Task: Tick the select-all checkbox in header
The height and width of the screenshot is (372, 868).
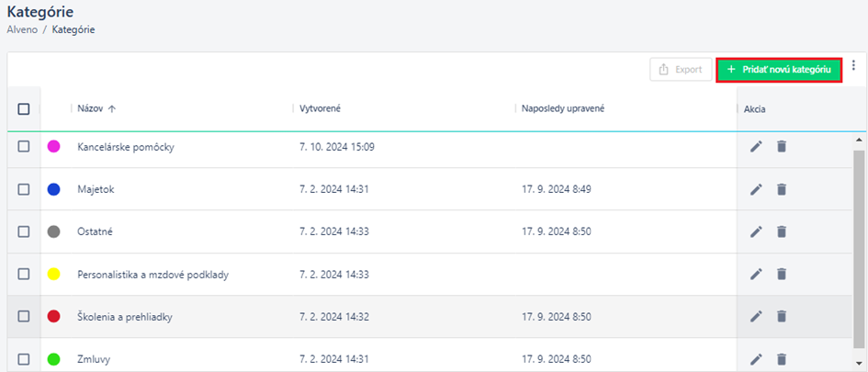Action: pos(24,109)
